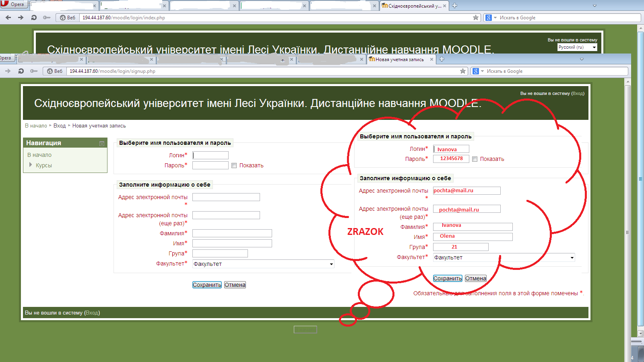Click Сохранить button under the blank form
This screenshot has width=644, height=362.
pyautogui.click(x=207, y=285)
